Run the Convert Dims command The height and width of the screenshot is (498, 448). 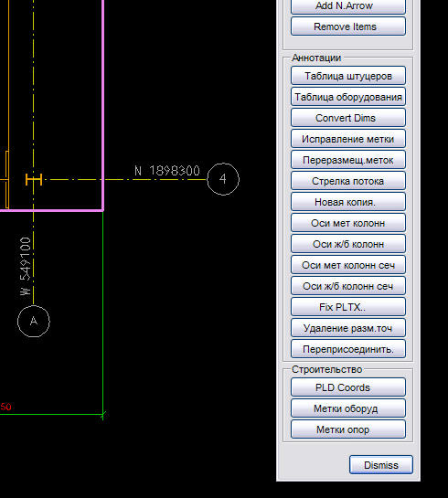click(x=348, y=118)
